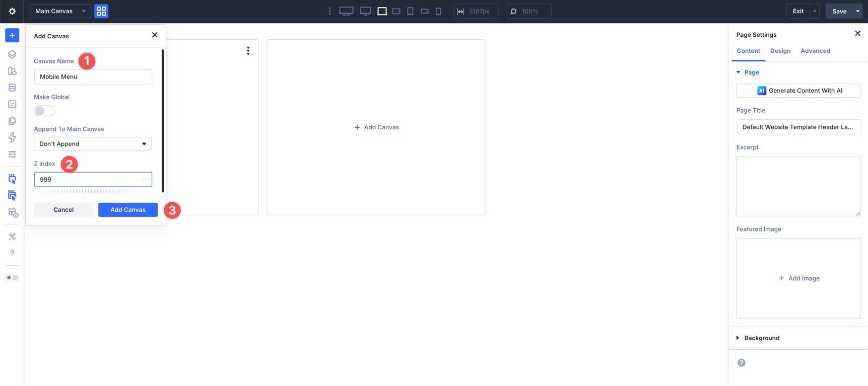The width and height of the screenshot is (868, 386).
Task: Click the blue Add Canvas button
Action: [128, 210]
